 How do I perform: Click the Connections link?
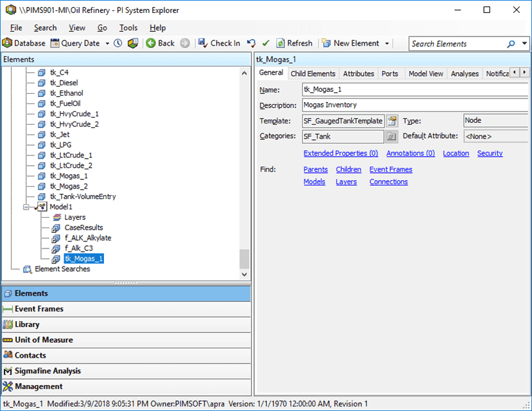[x=388, y=182]
